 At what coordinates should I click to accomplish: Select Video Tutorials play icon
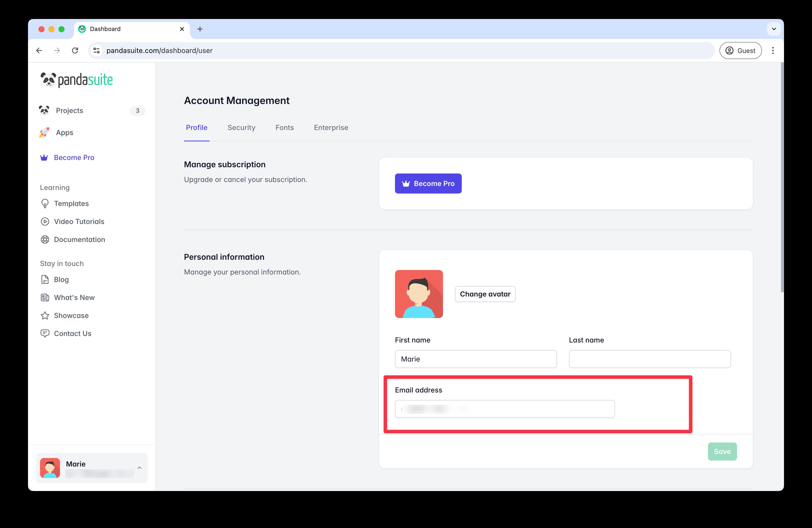[45, 221]
